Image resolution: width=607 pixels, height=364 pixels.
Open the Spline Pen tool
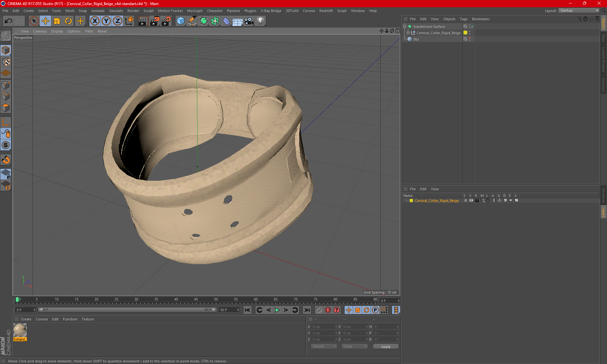(x=192, y=21)
